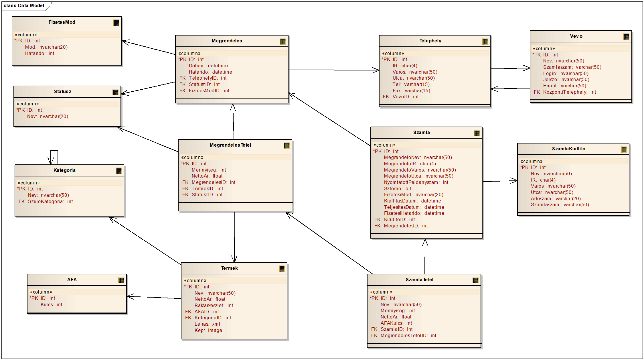Select the Statusz table title

pyautogui.click(x=63, y=92)
